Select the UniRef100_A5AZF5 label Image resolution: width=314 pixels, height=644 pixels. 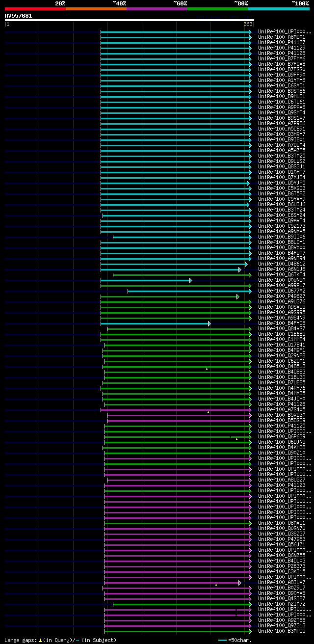(x=282, y=151)
